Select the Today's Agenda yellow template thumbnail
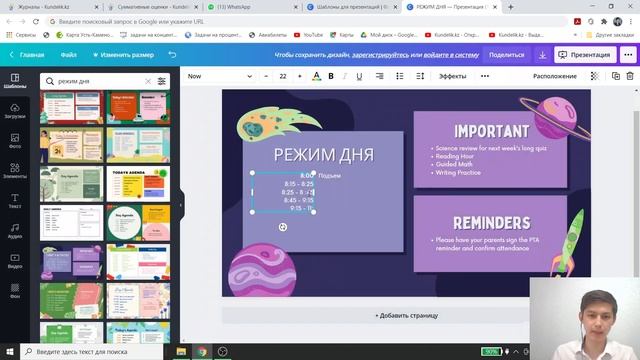The width and height of the screenshot is (640, 360). tap(138, 184)
